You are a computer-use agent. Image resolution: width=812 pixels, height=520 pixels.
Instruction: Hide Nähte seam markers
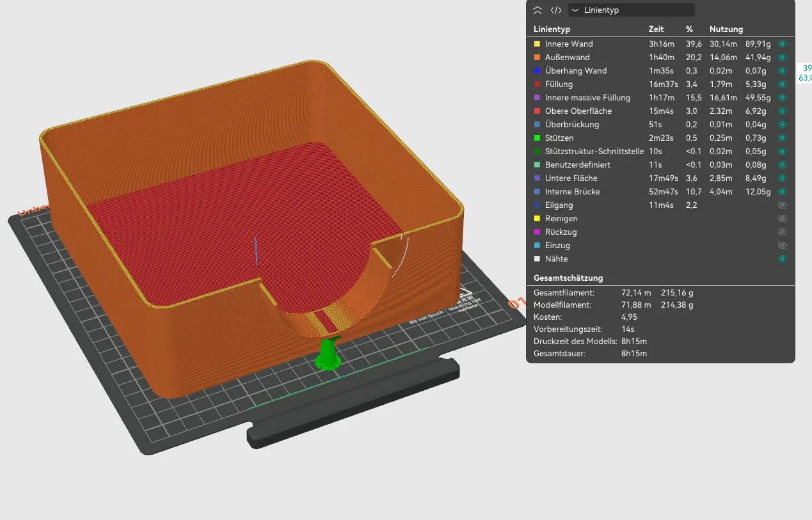coord(782,259)
